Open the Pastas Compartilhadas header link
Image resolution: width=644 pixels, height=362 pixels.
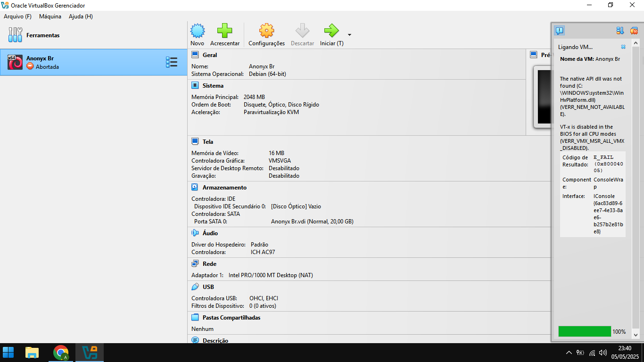pyautogui.click(x=231, y=318)
